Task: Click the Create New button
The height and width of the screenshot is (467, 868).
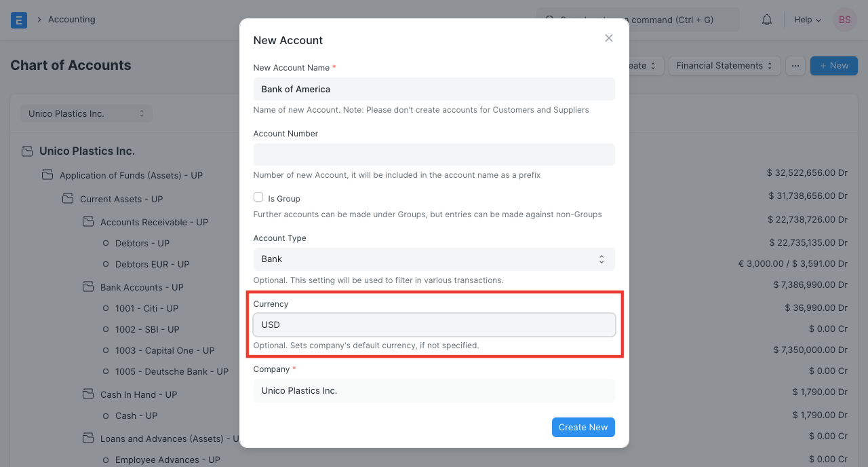Action: (583, 427)
